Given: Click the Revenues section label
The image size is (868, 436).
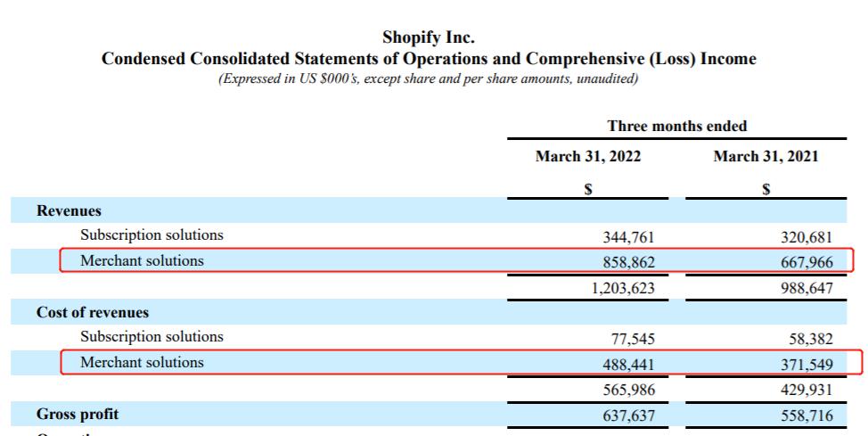Looking at the screenshot, I should tap(69, 211).
